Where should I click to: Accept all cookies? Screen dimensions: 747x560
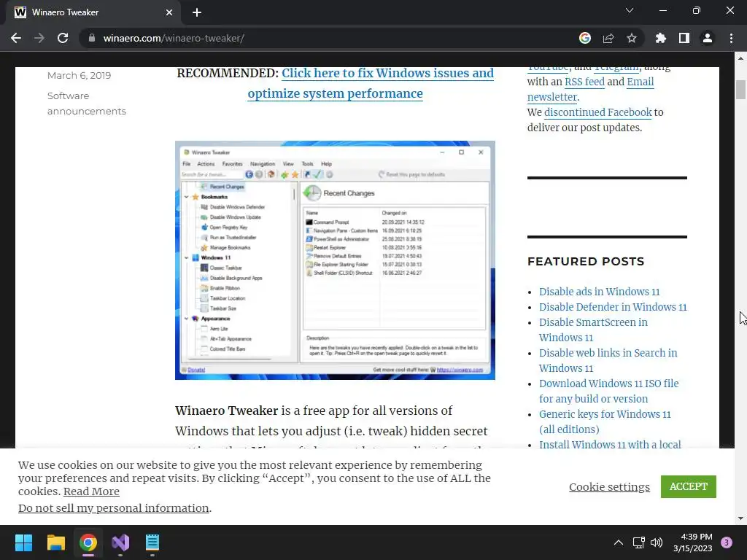(688, 486)
